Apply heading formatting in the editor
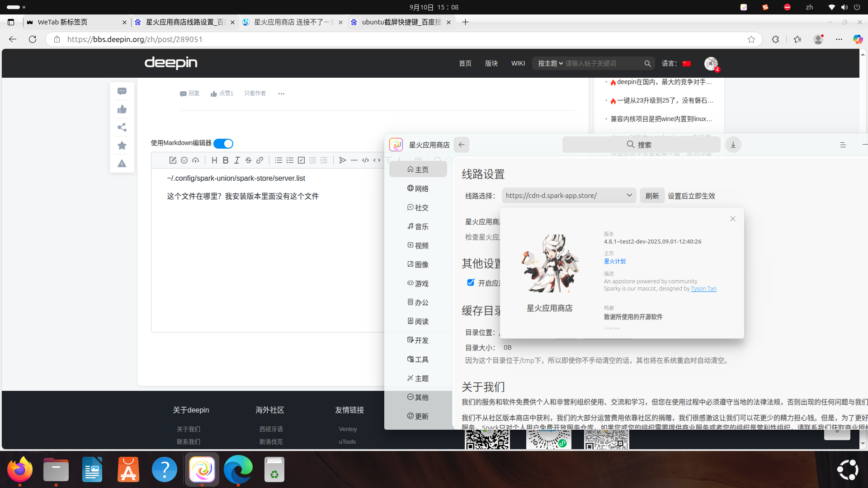The width and height of the screenshot is (868, 488). [x=214, y=160]
